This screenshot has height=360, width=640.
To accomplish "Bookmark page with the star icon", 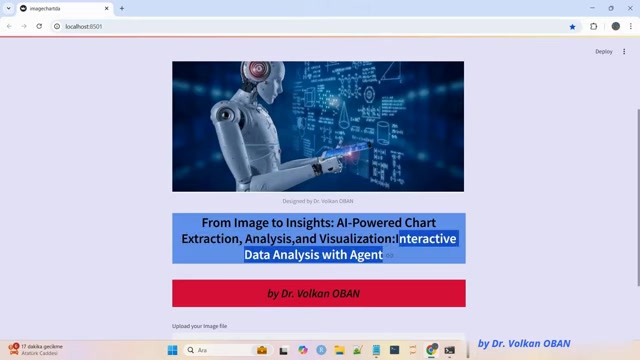I will click(x=572, y=27).
